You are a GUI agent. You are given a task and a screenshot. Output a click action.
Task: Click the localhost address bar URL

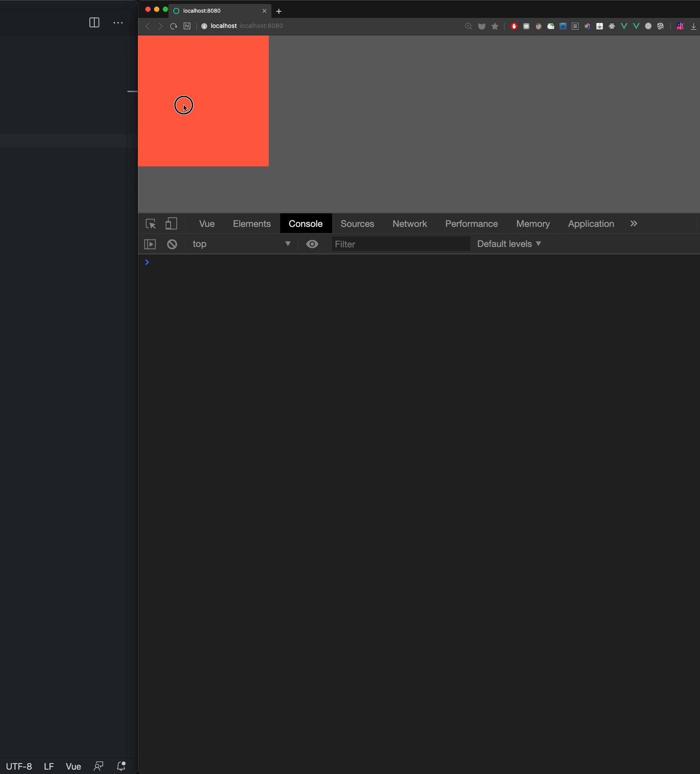[x=247, y=26]
